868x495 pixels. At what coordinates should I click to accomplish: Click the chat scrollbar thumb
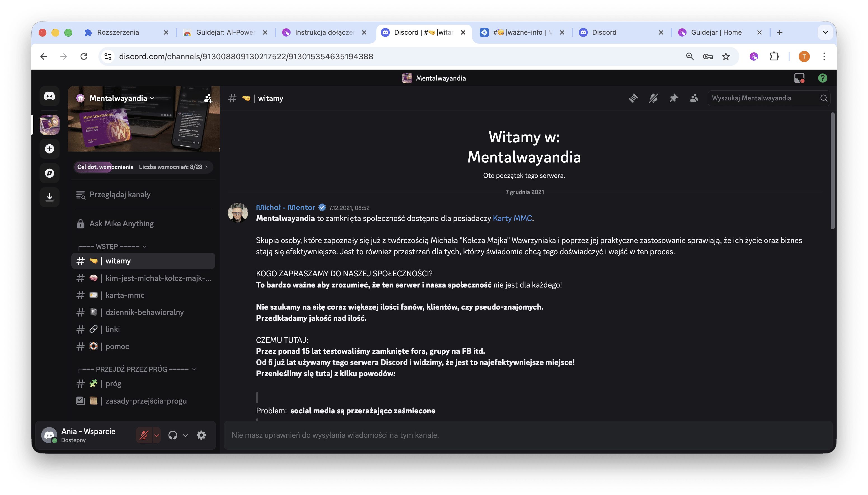832,171
